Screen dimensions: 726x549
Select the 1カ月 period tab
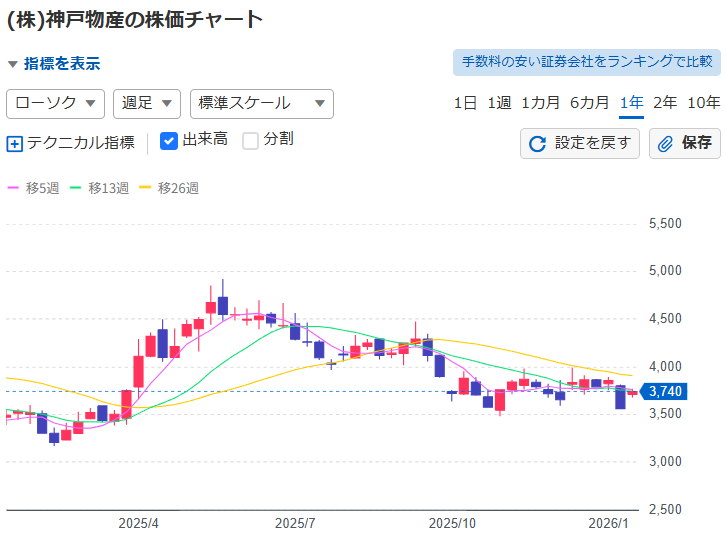tap(540, 103)
